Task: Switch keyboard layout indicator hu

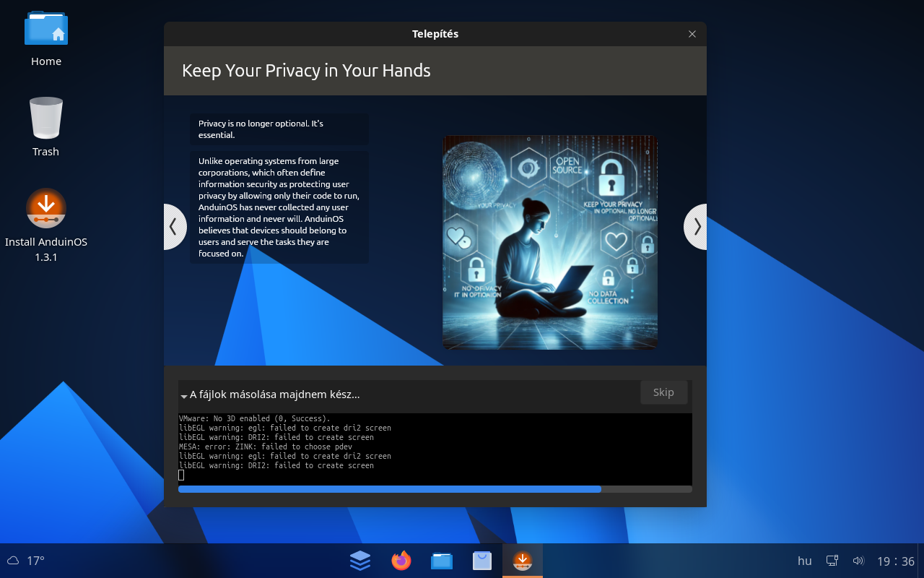Action: coord(805,561)
